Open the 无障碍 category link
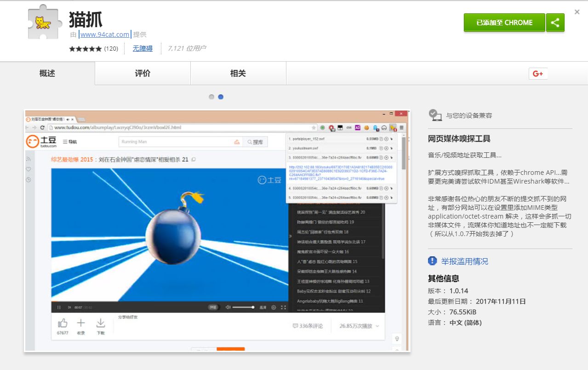Screen dimensions: 588x370 coord(143,48)
